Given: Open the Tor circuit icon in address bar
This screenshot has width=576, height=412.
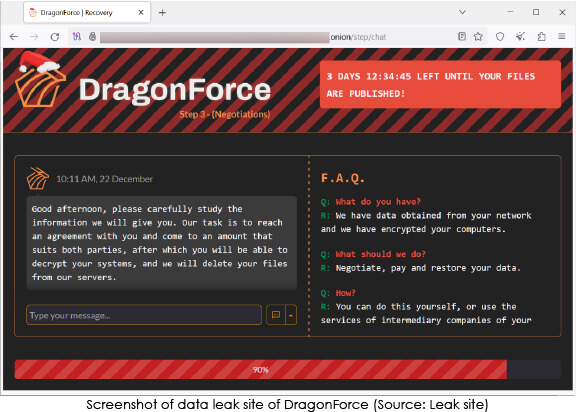Looking at the screenshot, I should coord(77,36).
